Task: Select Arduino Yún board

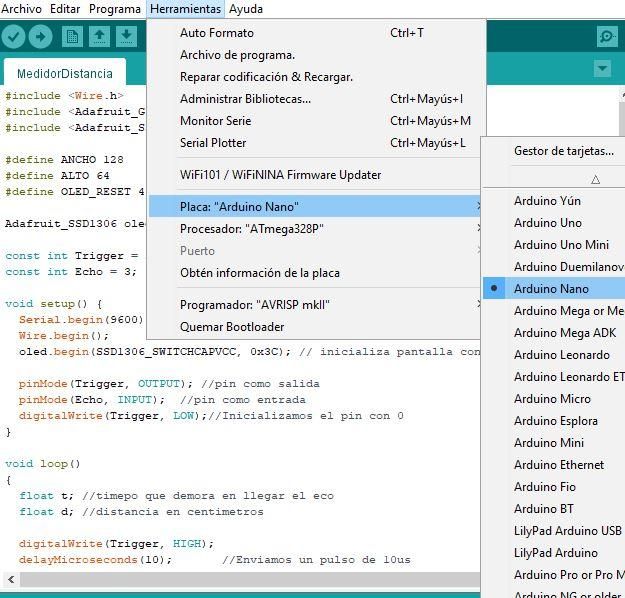Action: [554, 201]
